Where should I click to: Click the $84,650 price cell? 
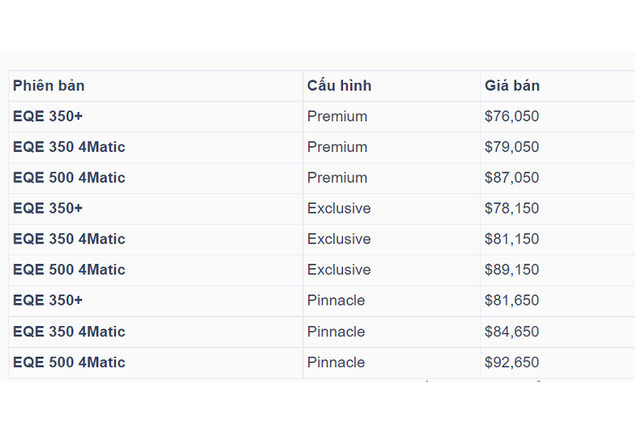click(511, 331)
